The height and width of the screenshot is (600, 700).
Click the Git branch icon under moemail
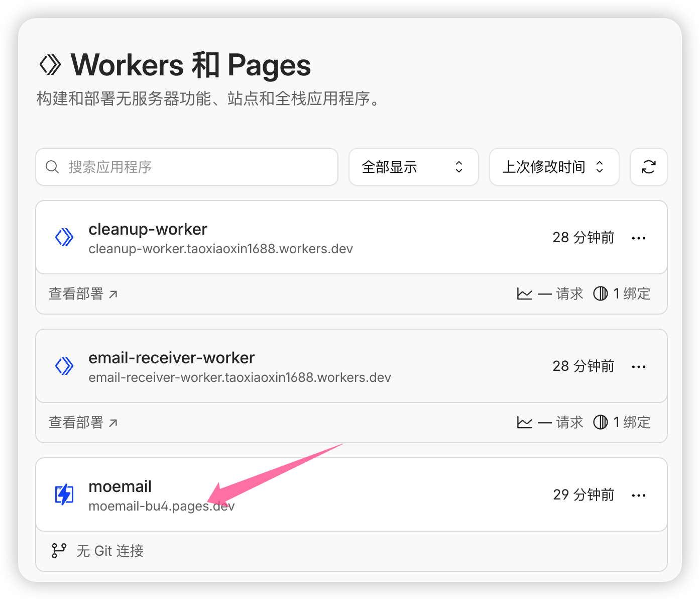pos(59,551)
